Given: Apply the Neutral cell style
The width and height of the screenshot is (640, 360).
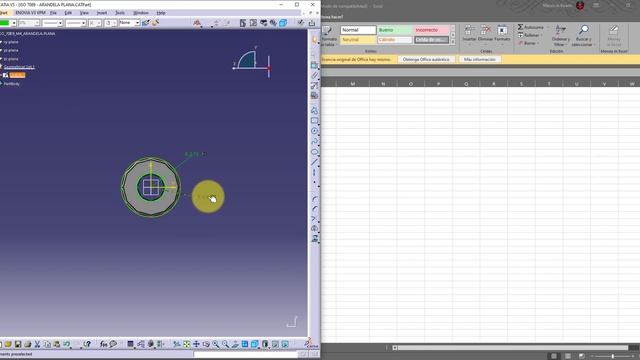Looking at the screenshot, I should tap(358, 40).
